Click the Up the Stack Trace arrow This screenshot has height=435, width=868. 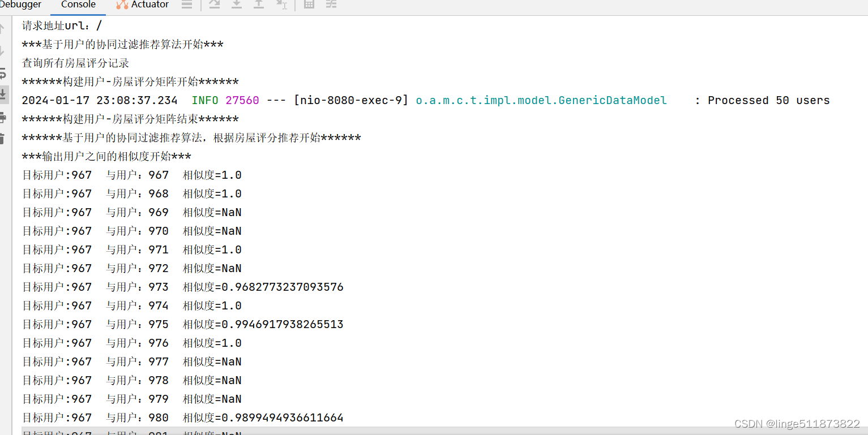[3, 28]
